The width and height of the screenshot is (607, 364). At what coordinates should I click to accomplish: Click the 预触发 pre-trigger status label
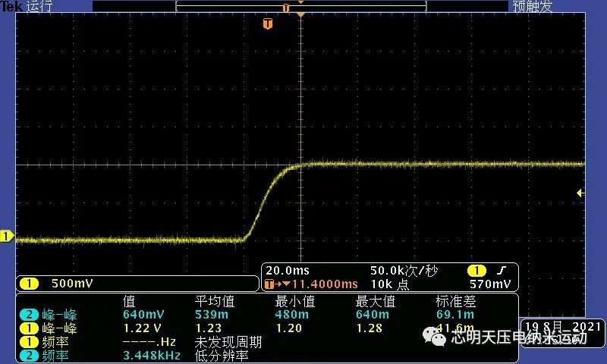(x=533, y=6)
